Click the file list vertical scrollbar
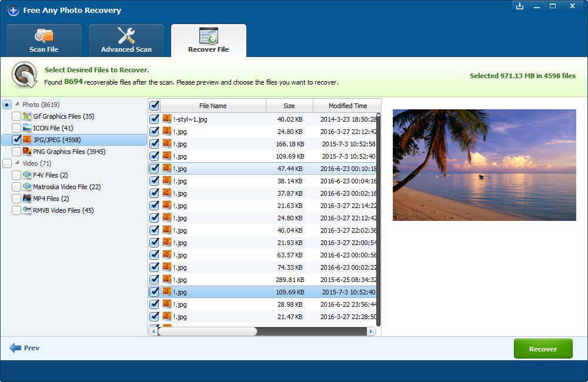 378,217
